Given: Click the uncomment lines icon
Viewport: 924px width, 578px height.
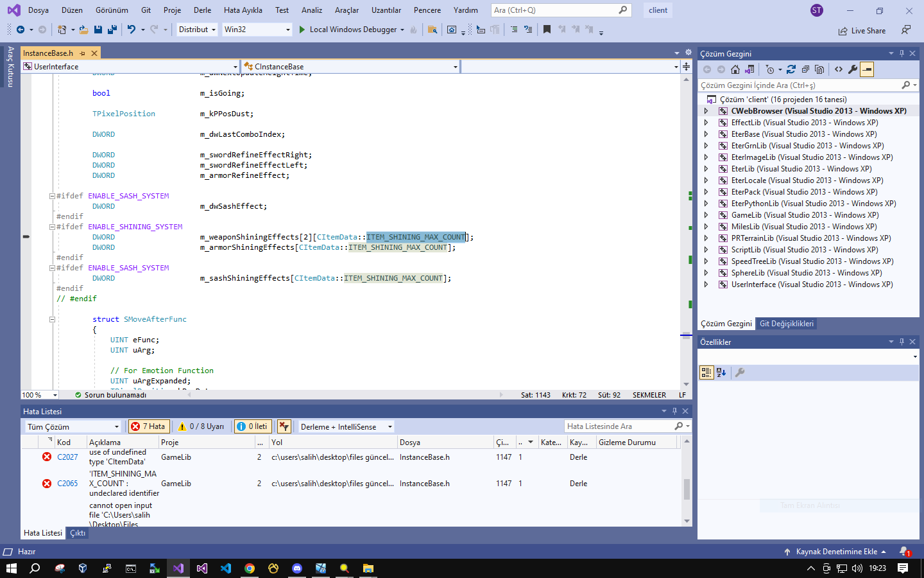Looking at the screenshot, I should [528, 30].
